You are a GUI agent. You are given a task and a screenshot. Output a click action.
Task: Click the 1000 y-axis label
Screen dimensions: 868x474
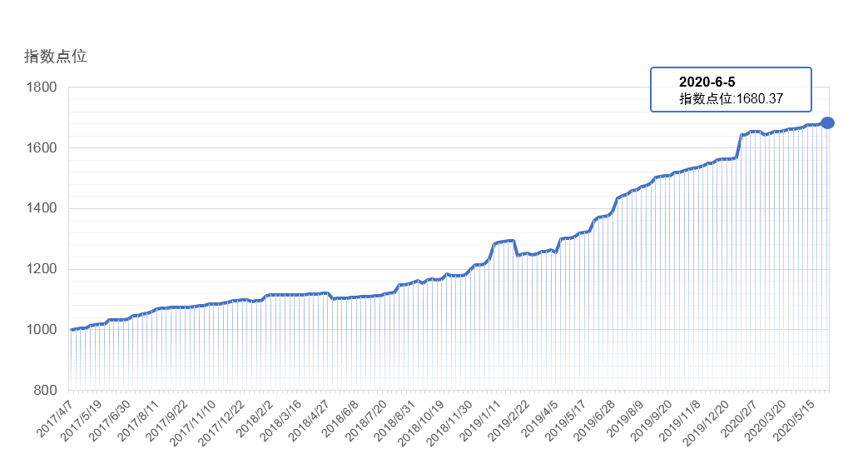point(42,329)
